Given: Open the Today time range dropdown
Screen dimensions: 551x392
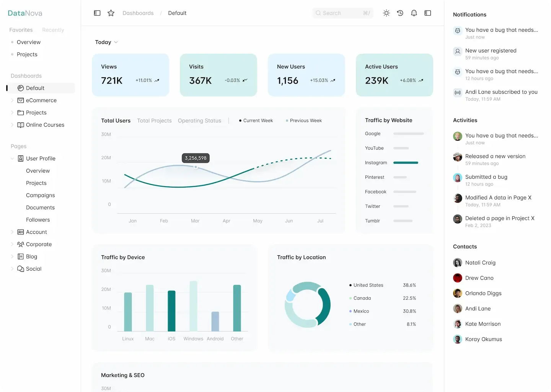Looking at the screenshot, I should coord(106,42).
